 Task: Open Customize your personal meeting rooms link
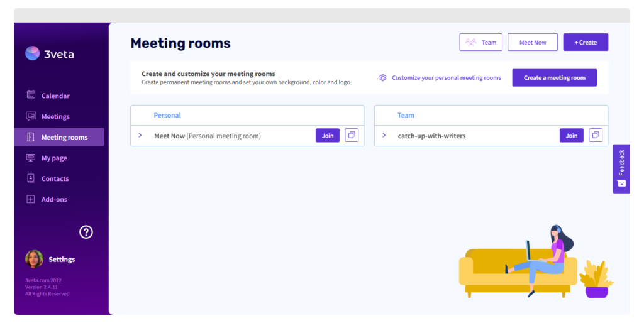447,77
